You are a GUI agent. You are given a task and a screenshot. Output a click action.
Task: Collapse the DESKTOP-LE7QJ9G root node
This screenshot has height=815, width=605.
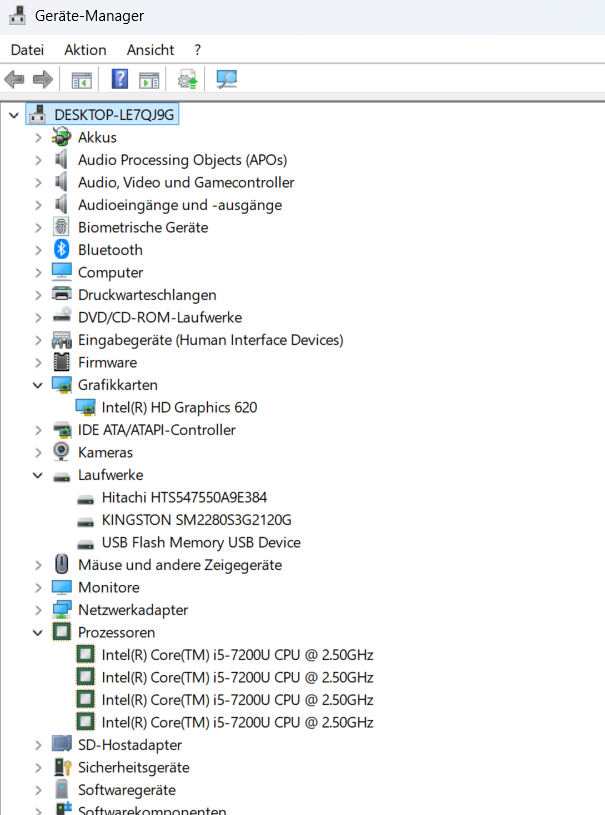pos(14,115)
